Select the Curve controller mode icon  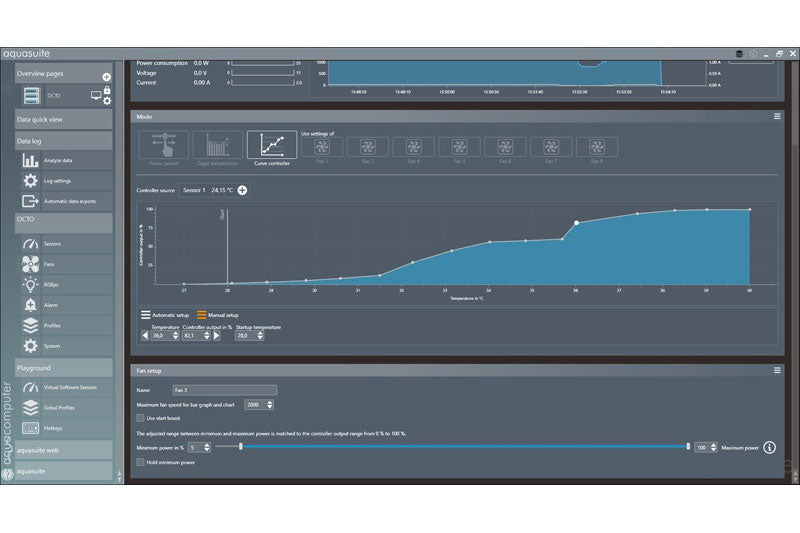272,146
